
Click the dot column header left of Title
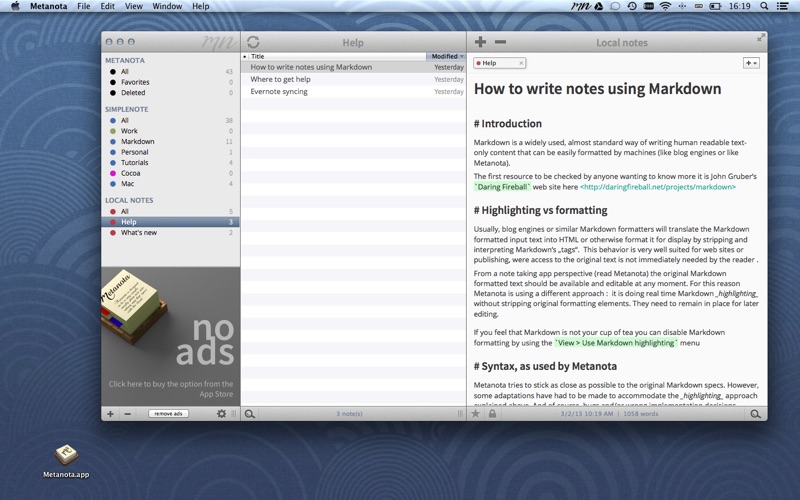tap(244, 56)
